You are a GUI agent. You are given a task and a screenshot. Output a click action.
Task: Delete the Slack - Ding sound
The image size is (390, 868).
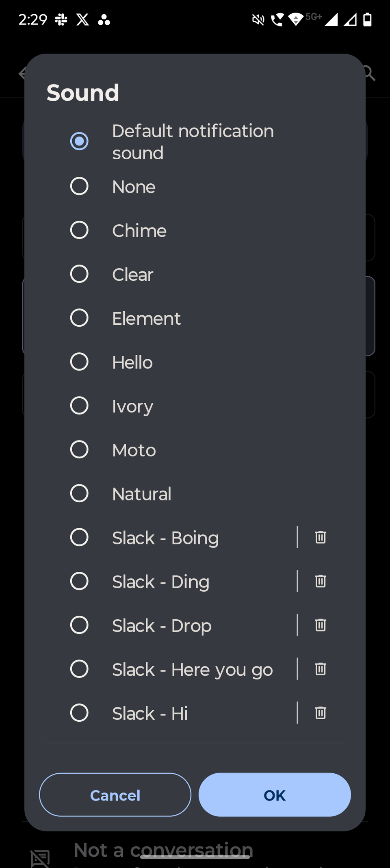[x=321, y=581]
